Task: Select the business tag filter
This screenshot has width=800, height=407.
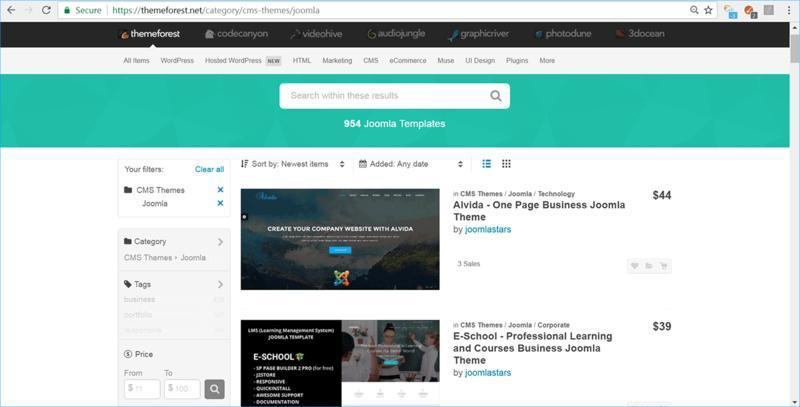Action: pos(139,299)
